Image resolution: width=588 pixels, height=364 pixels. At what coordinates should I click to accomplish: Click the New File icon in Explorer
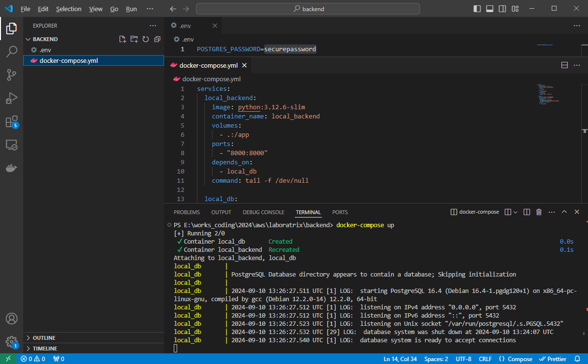[122, 39]
